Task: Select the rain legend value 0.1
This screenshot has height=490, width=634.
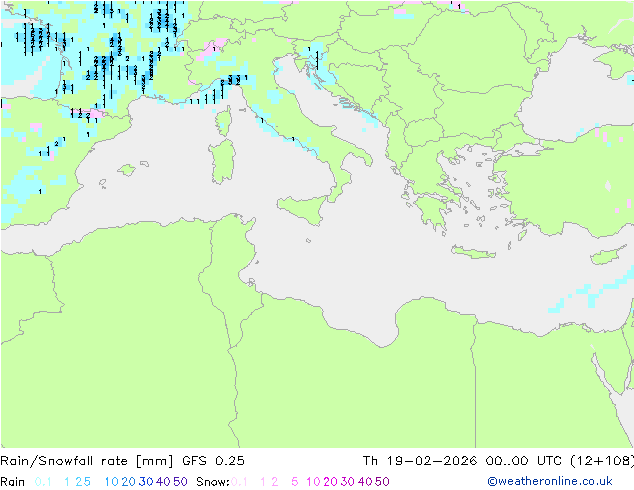Action: pos(43,482)
